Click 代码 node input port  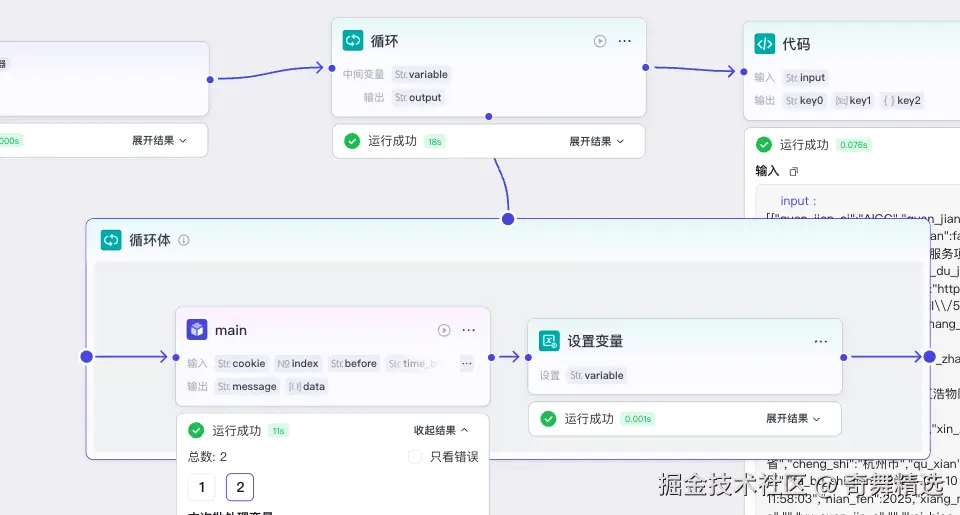(744, 72)
